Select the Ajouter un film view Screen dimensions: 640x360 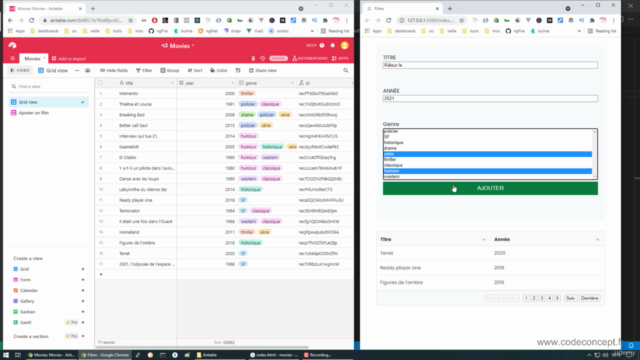tap(48, 113)
